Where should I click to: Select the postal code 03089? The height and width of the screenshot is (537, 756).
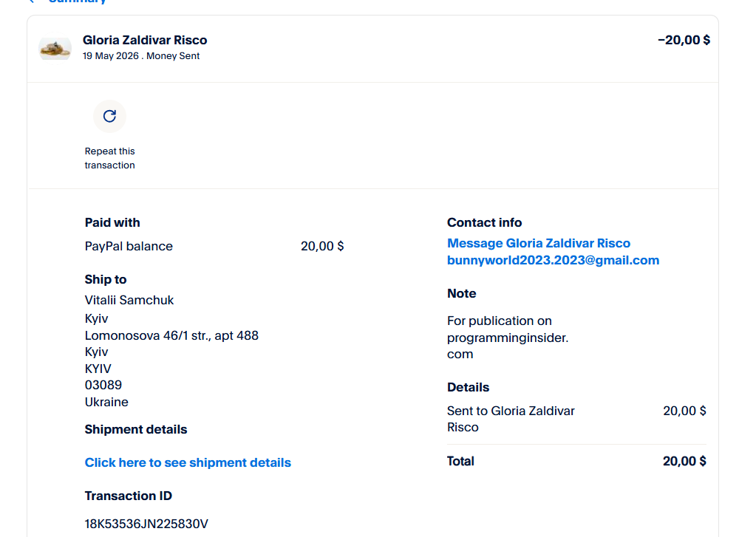(103, 385)
